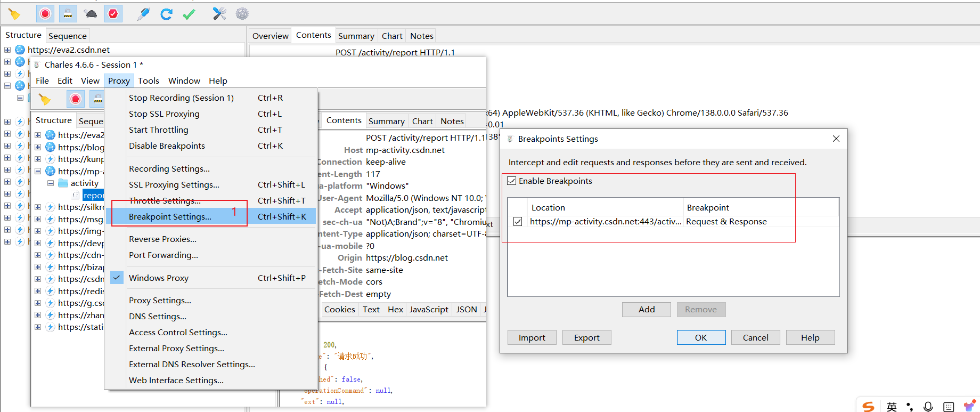Expand the https://cdn- host node
The width and height of the screenshot is (980, 412).
point(38,255)
